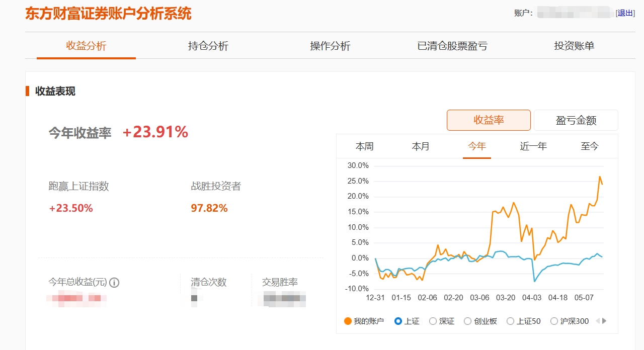Show chart for 今年 period
Image resolution: width=644 pixels, height=350 pixels.
(x=477, y=146)
